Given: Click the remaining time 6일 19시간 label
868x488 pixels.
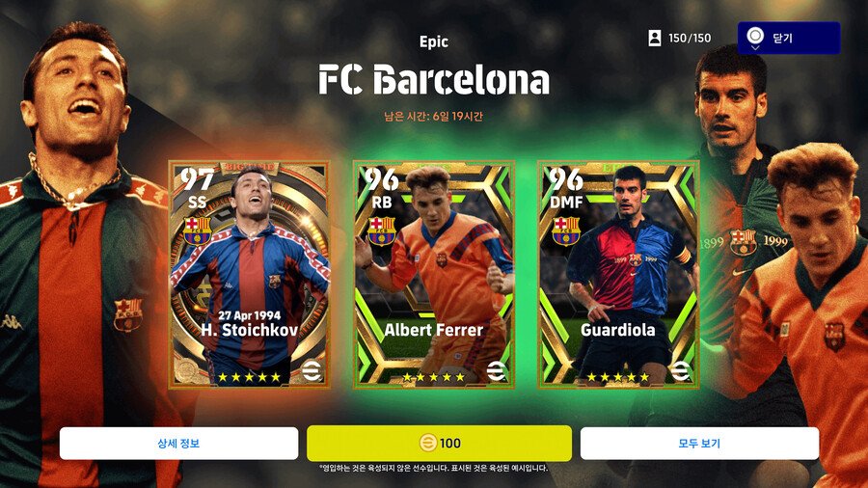Looking at the screenshot, I should point(433,116).
